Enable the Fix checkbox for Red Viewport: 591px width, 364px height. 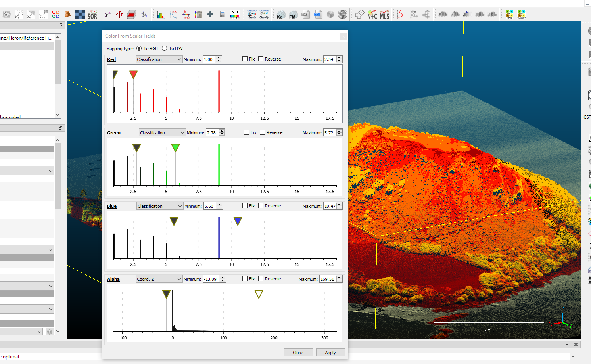[245, 59]
